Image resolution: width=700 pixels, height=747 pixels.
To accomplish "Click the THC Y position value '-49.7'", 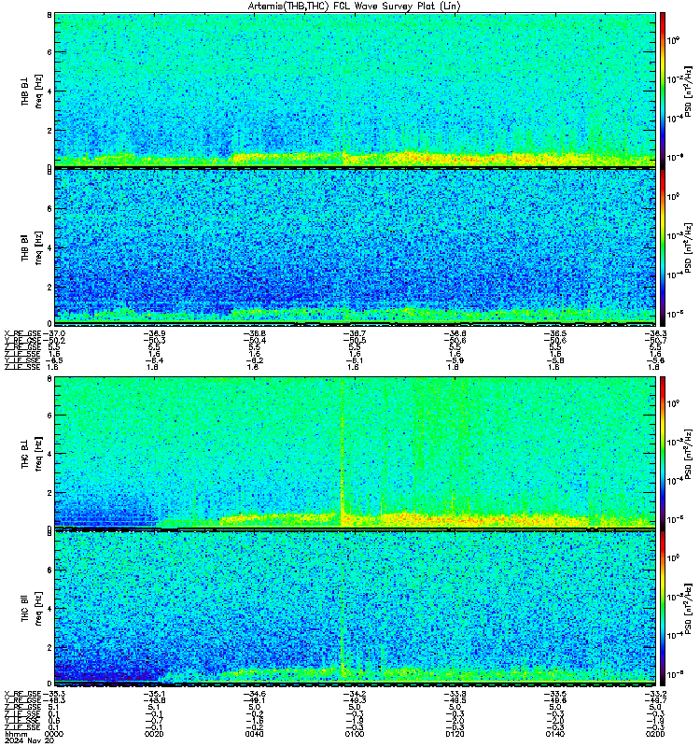I will point(655,700).
